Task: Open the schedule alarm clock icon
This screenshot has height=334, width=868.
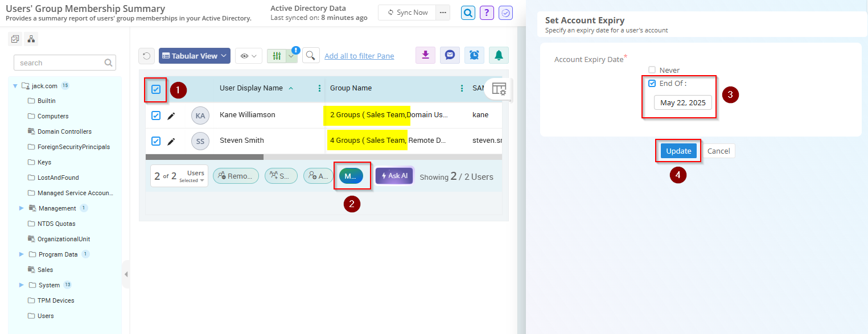Action: pos(474,55)
